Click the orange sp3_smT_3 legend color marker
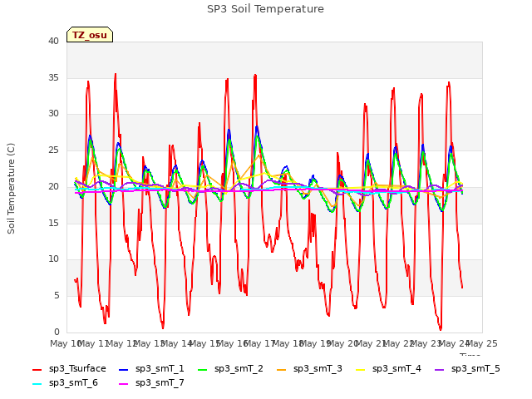The height and width of the screenshot is (399, 532). coord(282,369)
